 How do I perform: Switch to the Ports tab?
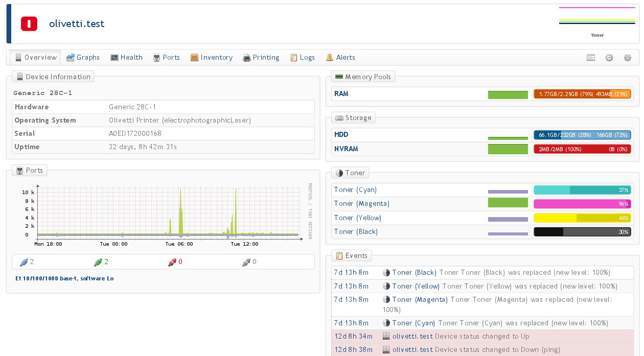[x=166, y=57]
